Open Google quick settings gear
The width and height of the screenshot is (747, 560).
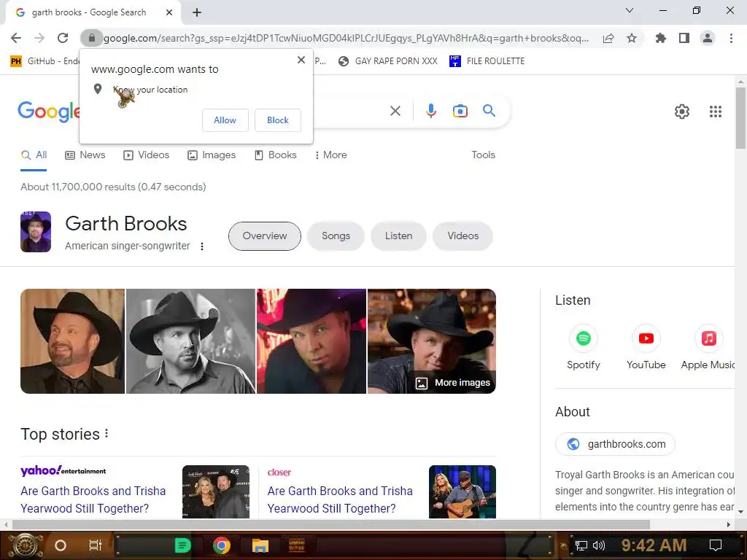pos(682,112)
